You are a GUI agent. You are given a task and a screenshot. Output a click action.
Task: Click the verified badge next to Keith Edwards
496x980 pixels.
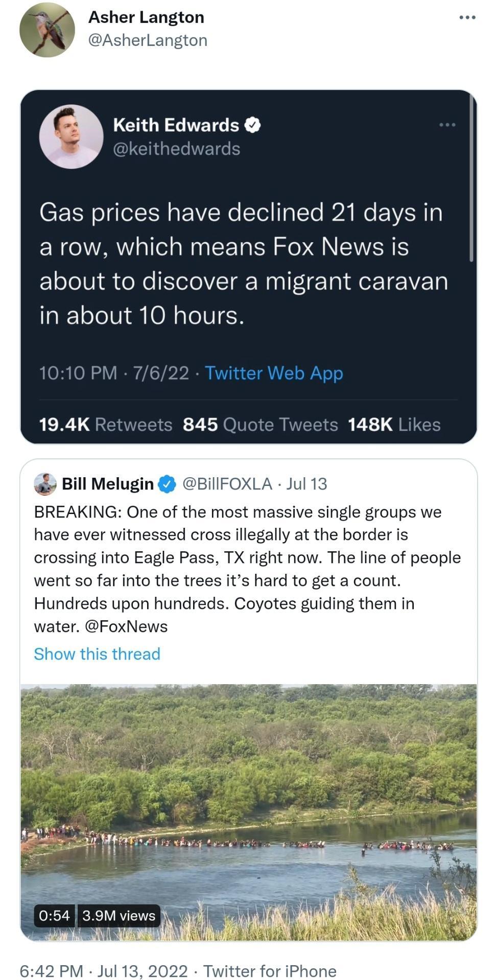tap(252, 124)
